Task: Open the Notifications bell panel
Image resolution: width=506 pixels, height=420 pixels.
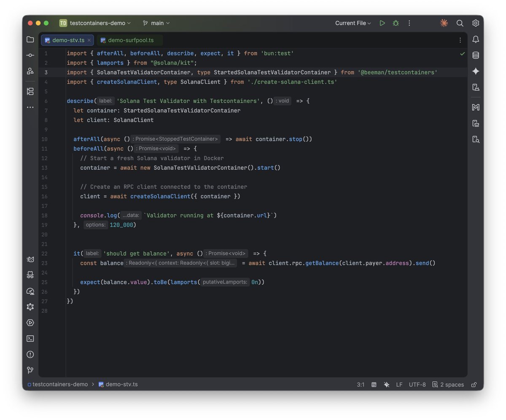Action: (x=476, y=39)
